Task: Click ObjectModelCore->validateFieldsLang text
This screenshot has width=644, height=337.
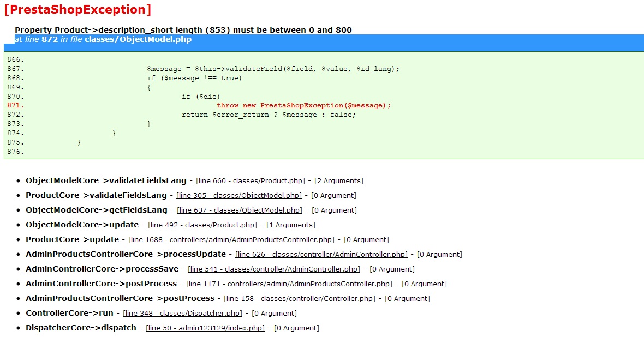Action: tap(106, 180)
